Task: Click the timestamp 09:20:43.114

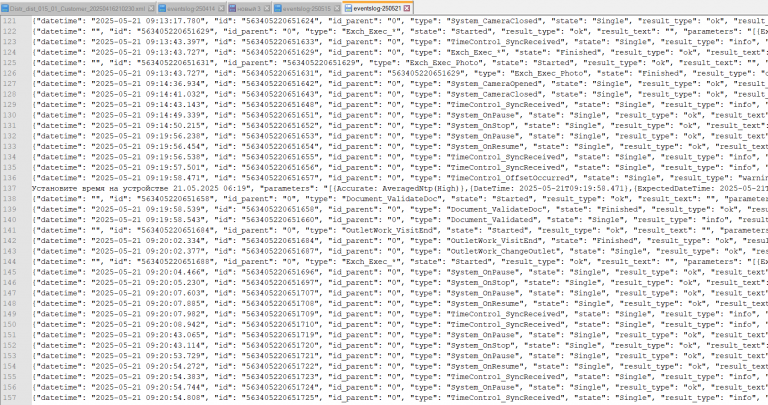Action: coord(173,345)
